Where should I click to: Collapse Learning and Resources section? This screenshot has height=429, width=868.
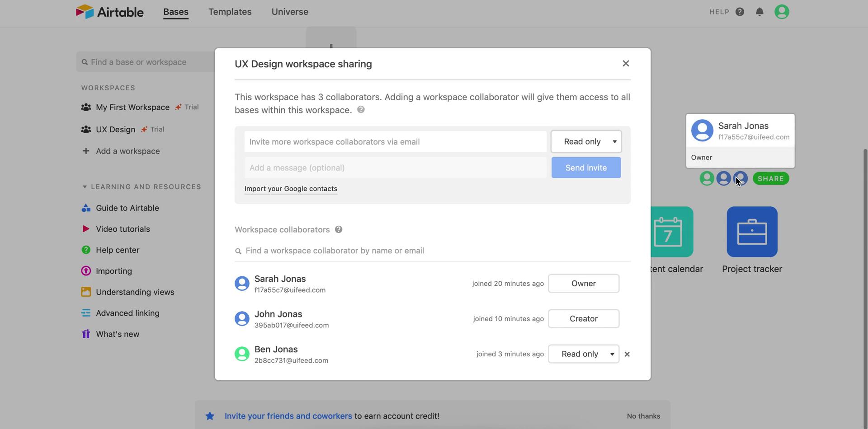(85, 187)
